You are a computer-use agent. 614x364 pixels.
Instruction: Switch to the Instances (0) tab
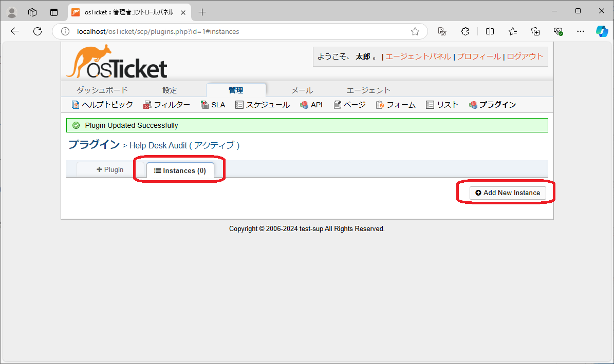(179, 170)
